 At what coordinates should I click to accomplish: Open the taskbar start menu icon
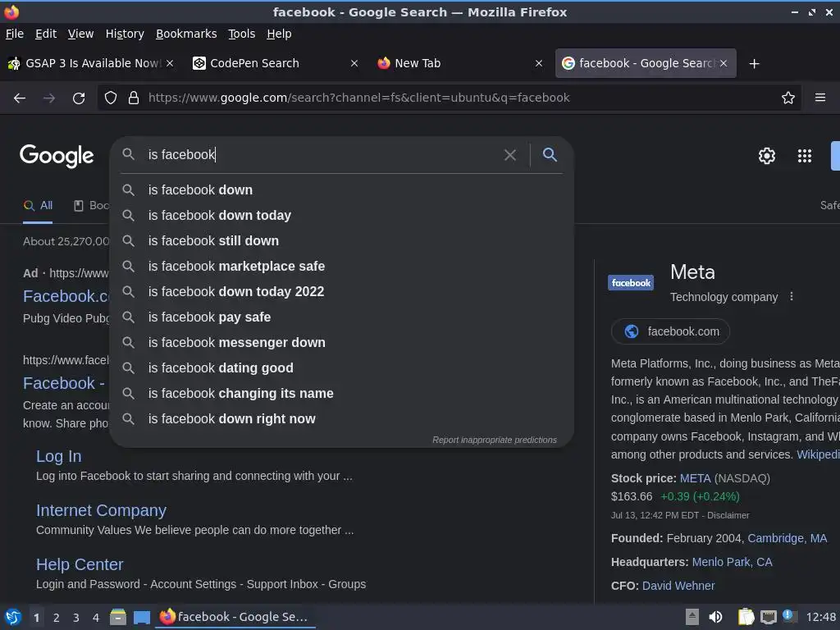(12, 617)
